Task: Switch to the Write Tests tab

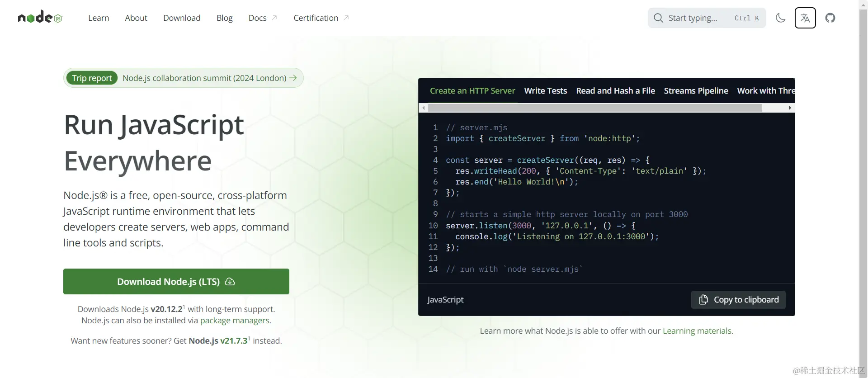Action: click(545, 90)
